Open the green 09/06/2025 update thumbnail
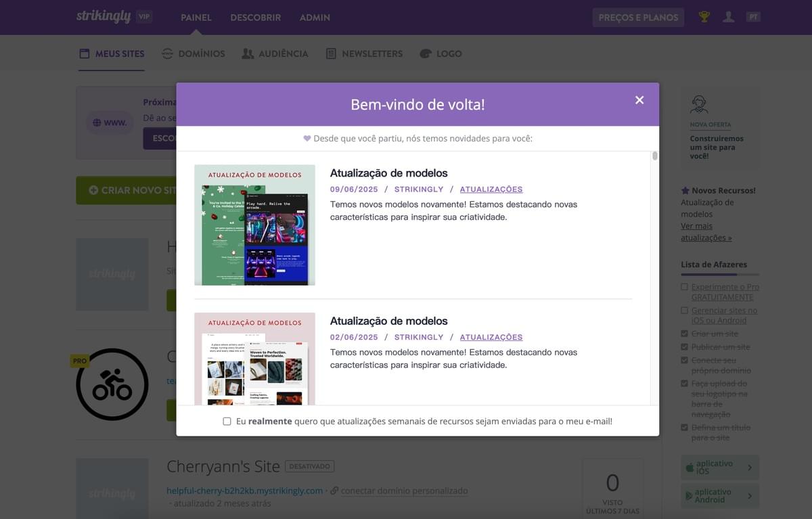The width and height of the screenshot is (812, 519). pos(254,225)
